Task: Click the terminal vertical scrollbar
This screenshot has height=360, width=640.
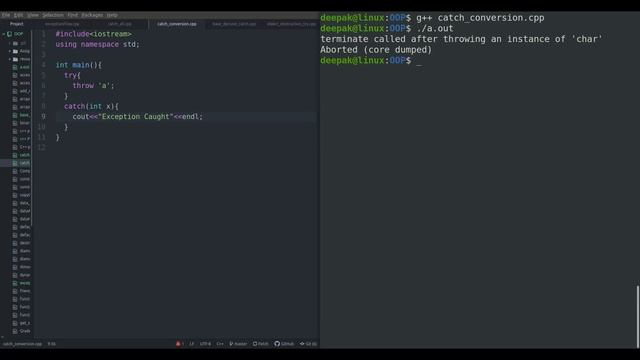Action: pyautogui.click(x=638, y=316)
